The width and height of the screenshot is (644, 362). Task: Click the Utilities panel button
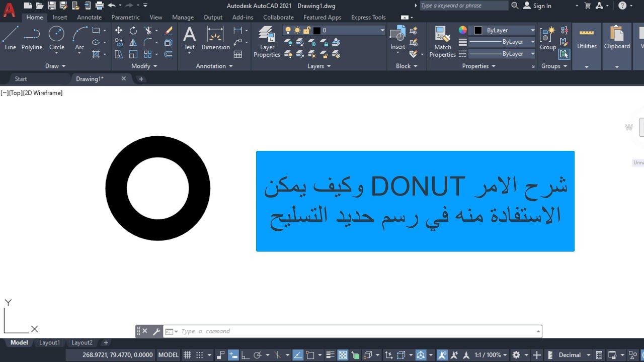tap(587, 46)
